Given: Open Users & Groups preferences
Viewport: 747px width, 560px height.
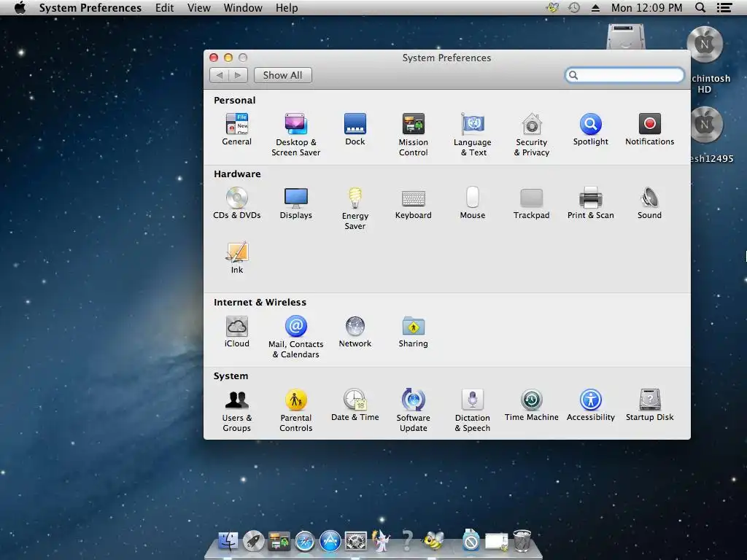Looking at the screenshot, I should click(x=237, y=411).
